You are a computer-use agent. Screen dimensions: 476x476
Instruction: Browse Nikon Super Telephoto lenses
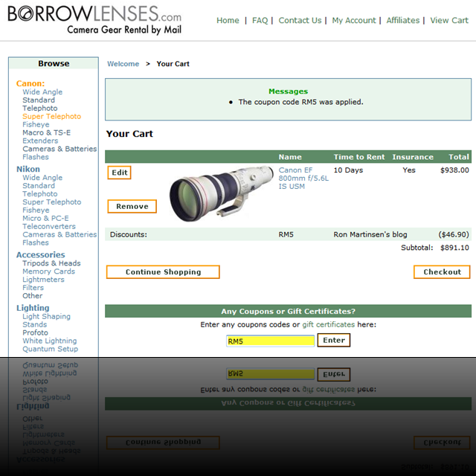[x=51, y=202]
